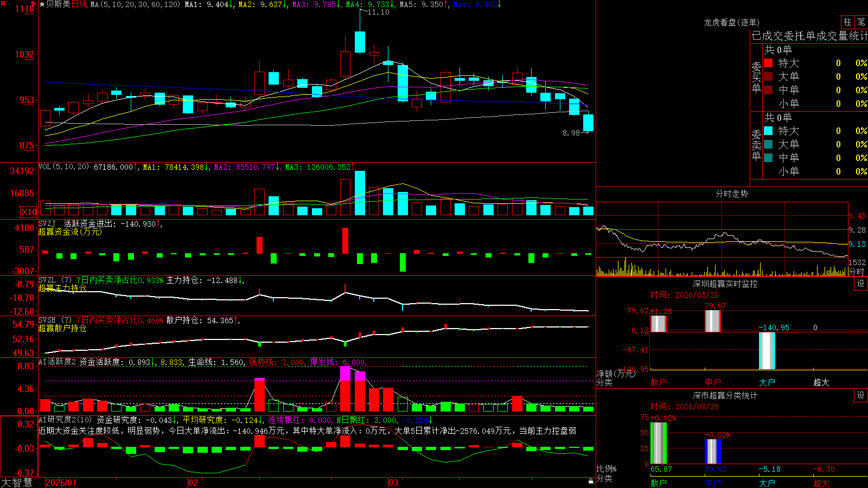
Task: Click the SVZL (7) indicator label
Action: 55,280
